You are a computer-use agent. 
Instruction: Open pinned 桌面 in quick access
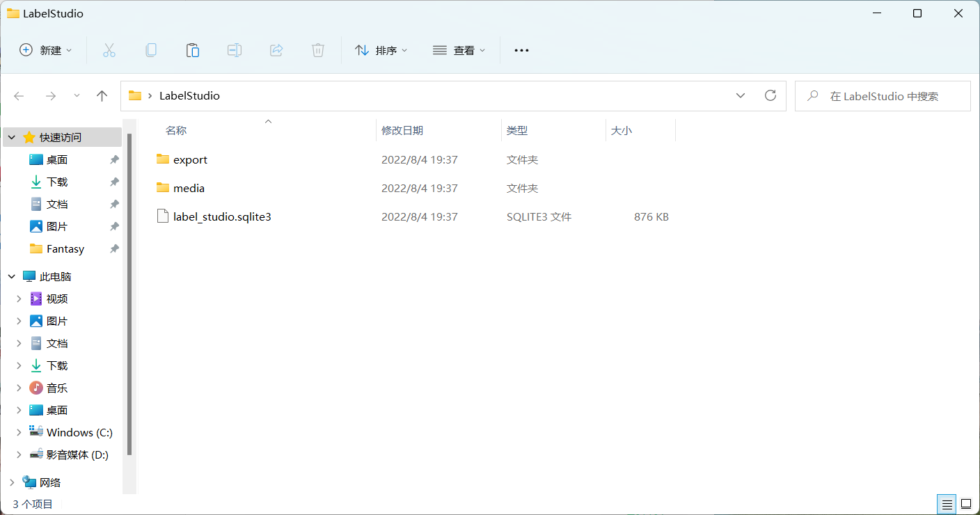click(57, 159)
